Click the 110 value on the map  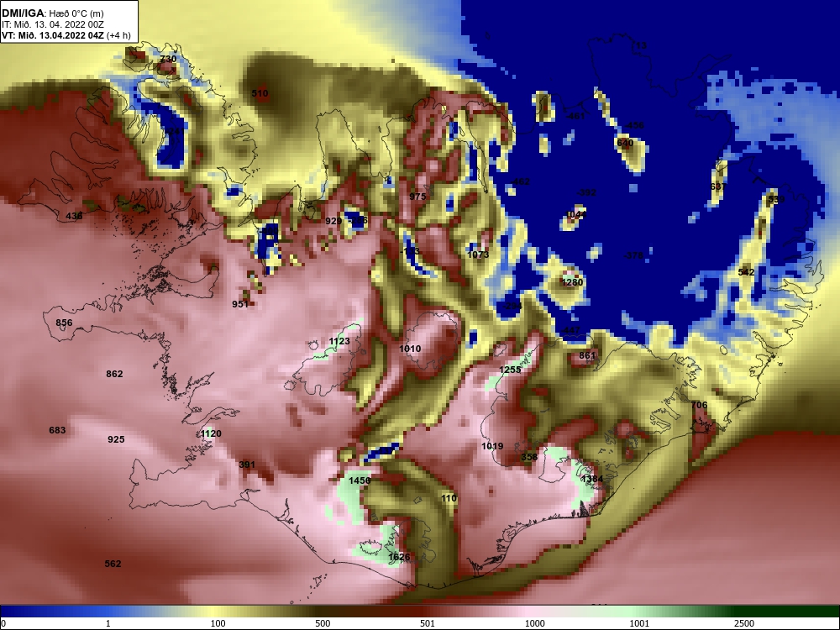[449, 498]
